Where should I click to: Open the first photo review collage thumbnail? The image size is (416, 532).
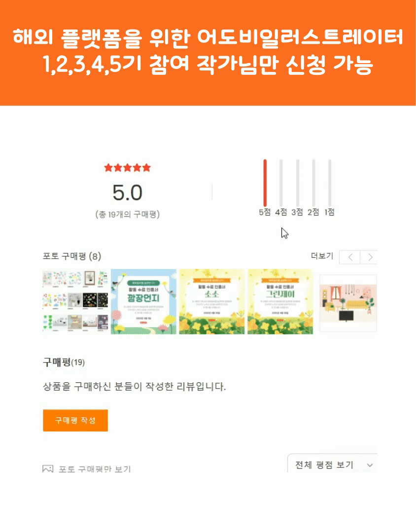75,301
